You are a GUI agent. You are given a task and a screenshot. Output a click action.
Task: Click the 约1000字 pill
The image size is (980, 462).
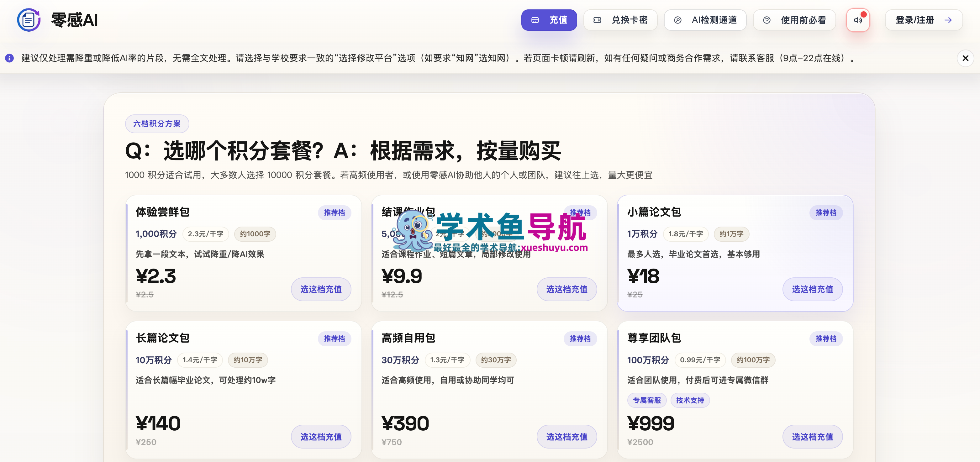[255, 234]
